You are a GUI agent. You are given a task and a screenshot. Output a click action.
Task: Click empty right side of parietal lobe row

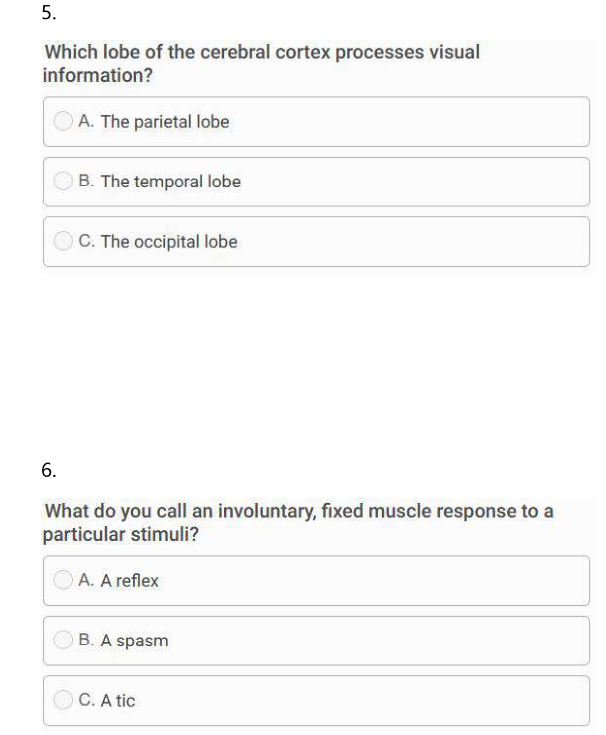450,122
